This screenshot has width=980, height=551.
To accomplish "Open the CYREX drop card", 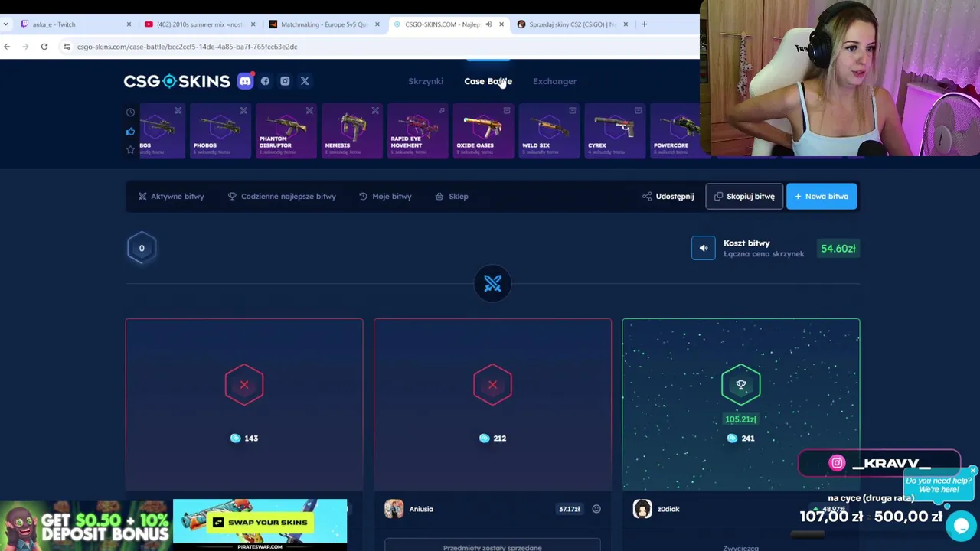I will pyautogui.click(x=616, y=132).
